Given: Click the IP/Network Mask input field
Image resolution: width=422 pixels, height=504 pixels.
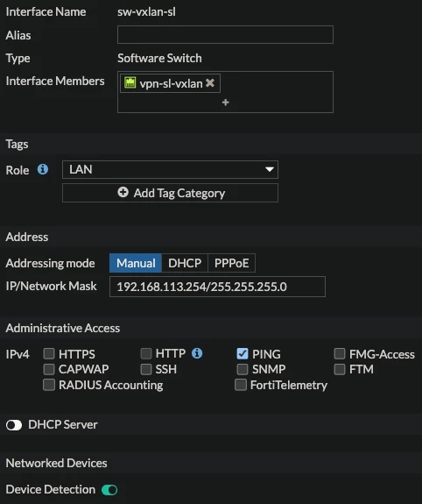Looking at the screenshot, I should point(217,287).
